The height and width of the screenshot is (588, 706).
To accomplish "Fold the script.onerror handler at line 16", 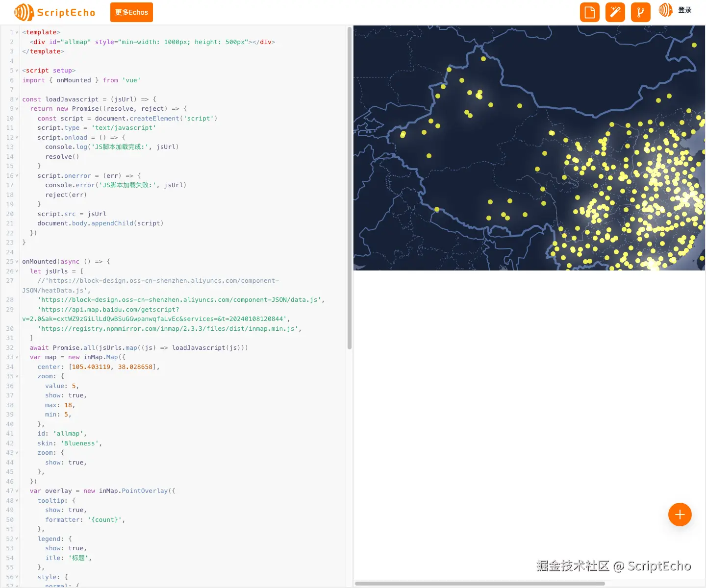I will 17,175.
